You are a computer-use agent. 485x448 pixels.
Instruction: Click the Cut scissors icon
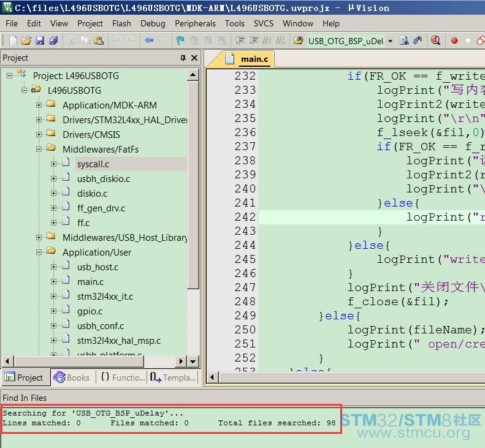tap(72, 40)
